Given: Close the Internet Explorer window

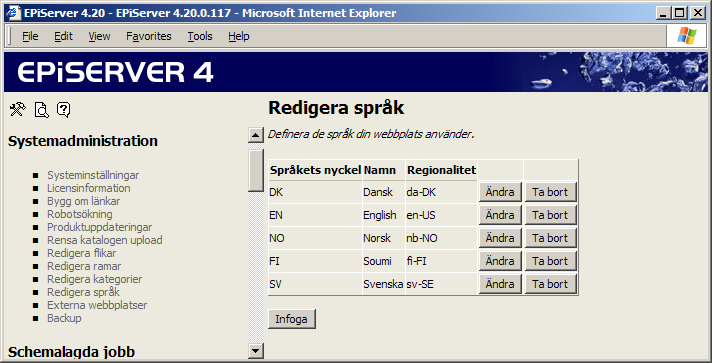Looking at the screenshot, I should point(697,13).
